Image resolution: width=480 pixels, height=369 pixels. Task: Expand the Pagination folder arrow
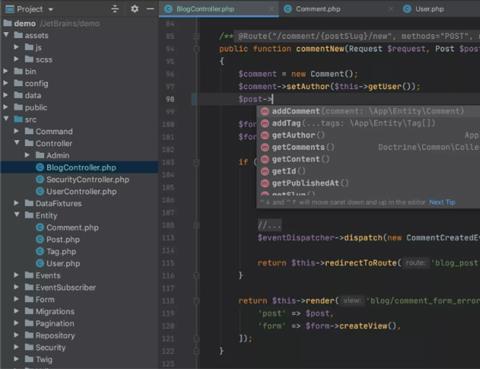pos(16,323)
